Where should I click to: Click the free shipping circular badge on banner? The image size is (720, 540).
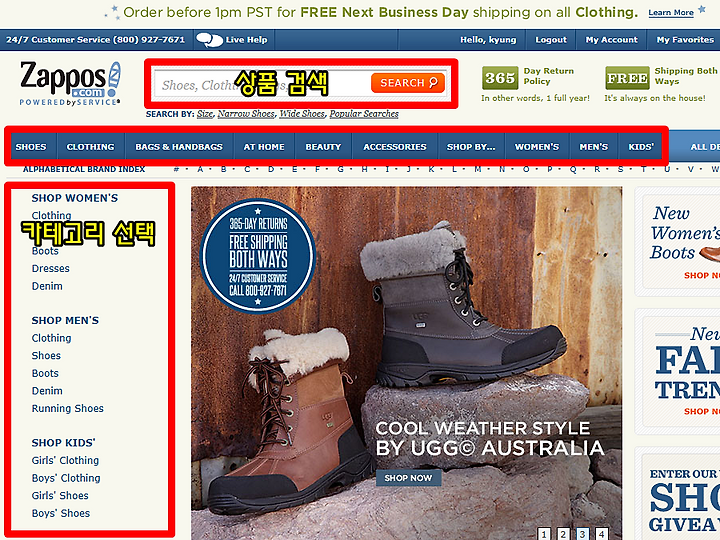point(258,256)
